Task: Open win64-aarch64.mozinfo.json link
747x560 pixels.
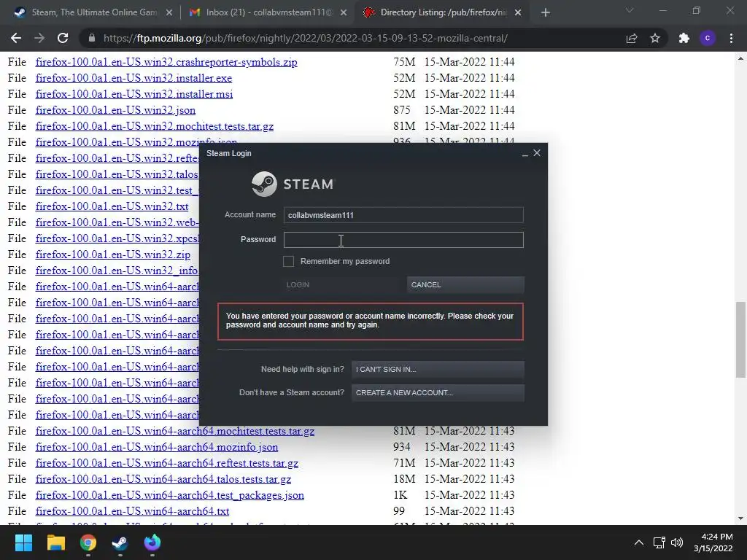Action: [157, 447]
